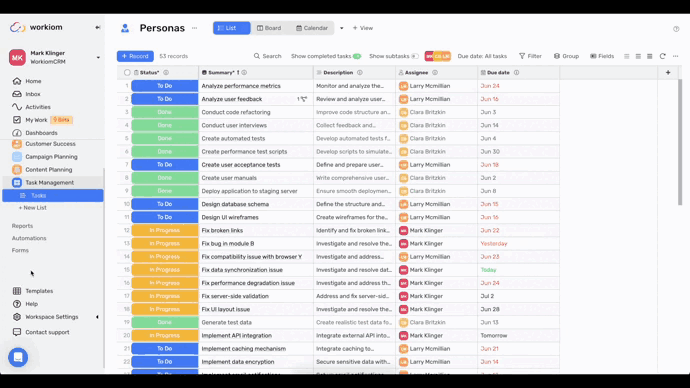Switch to the List view tab
The image size is (690, 388).
[x=231, y=28]
